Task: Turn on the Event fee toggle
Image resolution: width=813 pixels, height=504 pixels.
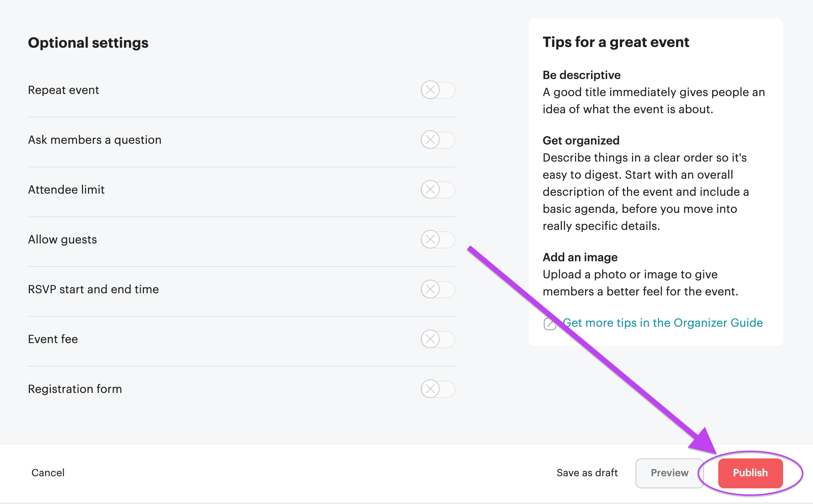Action: [437, 340]
